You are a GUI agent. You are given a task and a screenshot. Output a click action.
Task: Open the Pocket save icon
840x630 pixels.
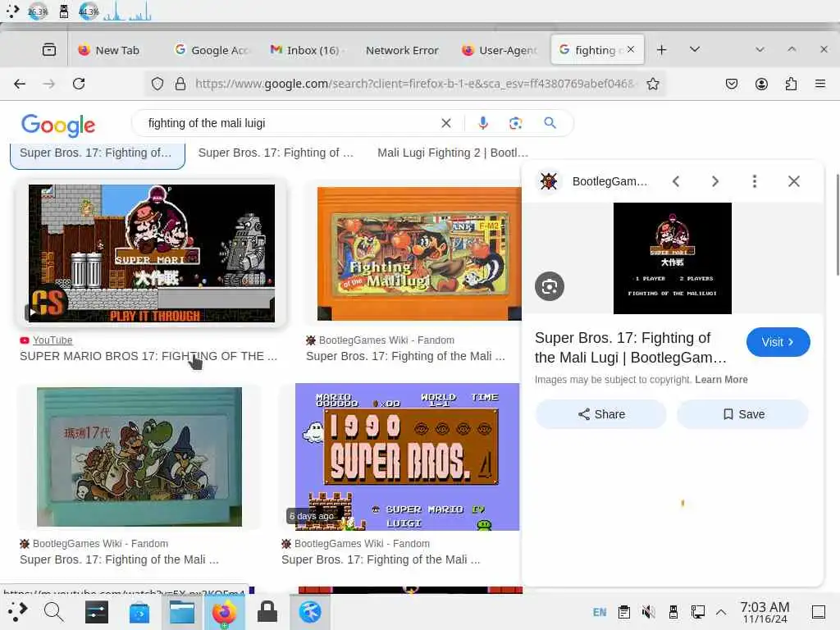coord(731,84)
